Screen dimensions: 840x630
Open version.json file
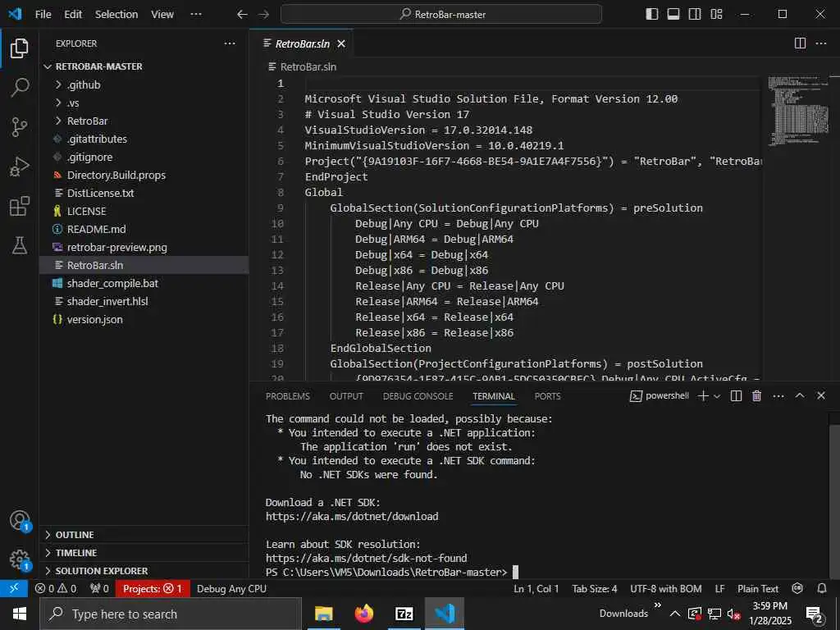(144, 319)
